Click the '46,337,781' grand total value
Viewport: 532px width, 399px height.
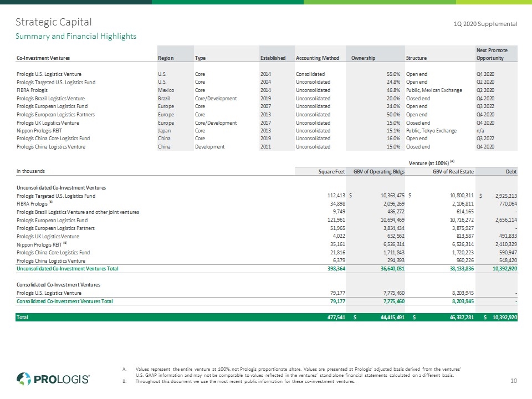[462, 317]
